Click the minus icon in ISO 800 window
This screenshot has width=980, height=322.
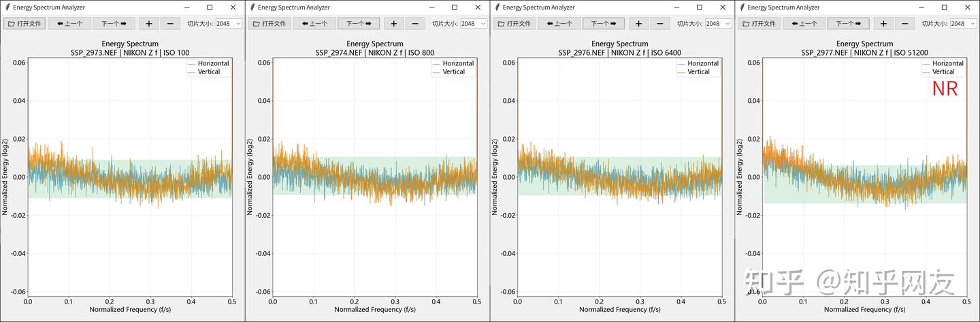click(x=414, y=23)
